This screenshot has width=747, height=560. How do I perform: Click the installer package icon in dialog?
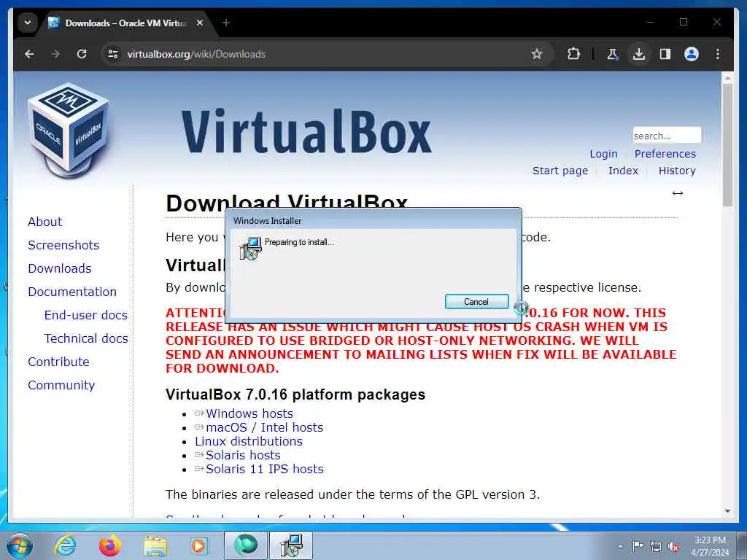(x=251, y=248)
